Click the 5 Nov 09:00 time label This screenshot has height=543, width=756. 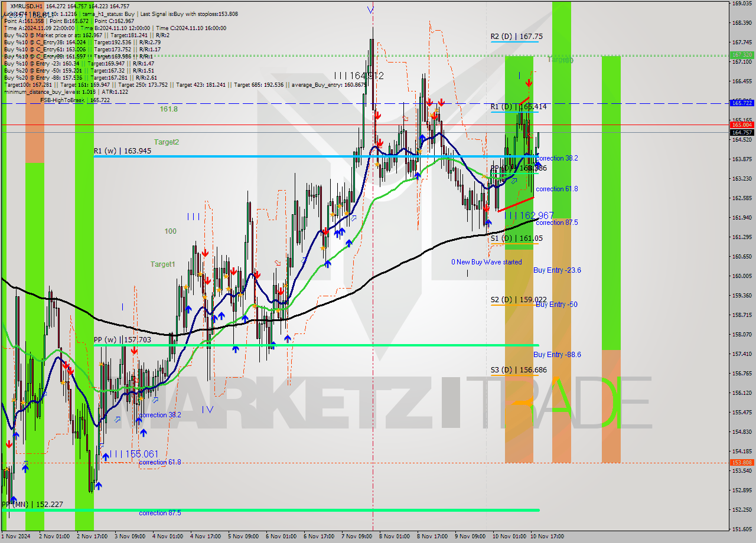click(x=243, y=537)
